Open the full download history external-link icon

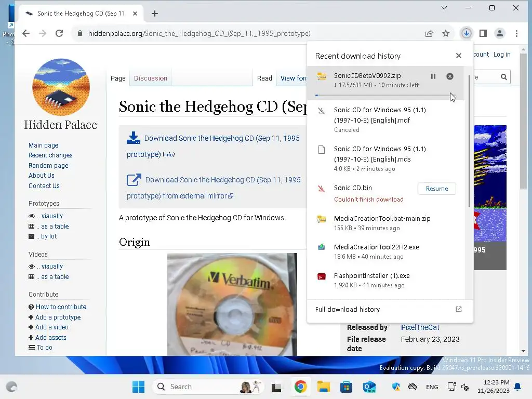[x=459, y=309]
